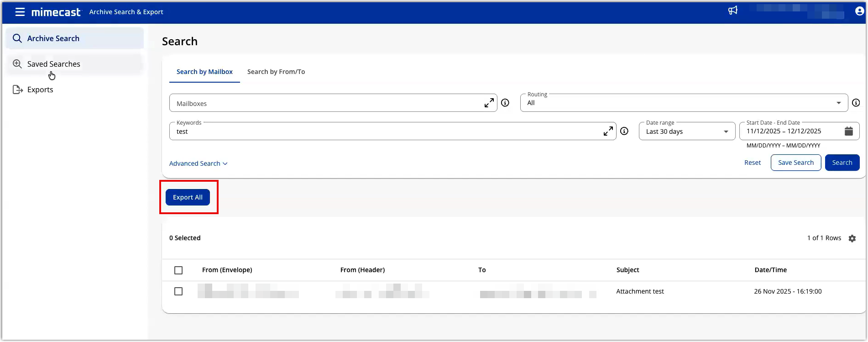
Task: Expand Advanced Search options
Action: point(198,163)
